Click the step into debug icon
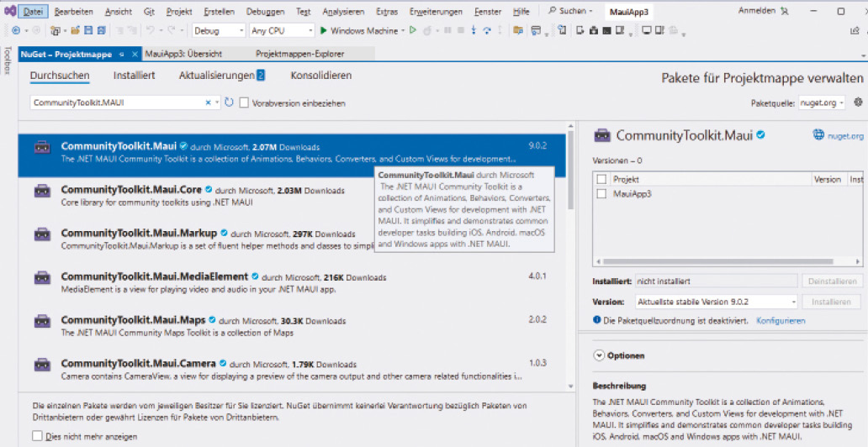Screen dimensions: 868x447 pos(474,31)
